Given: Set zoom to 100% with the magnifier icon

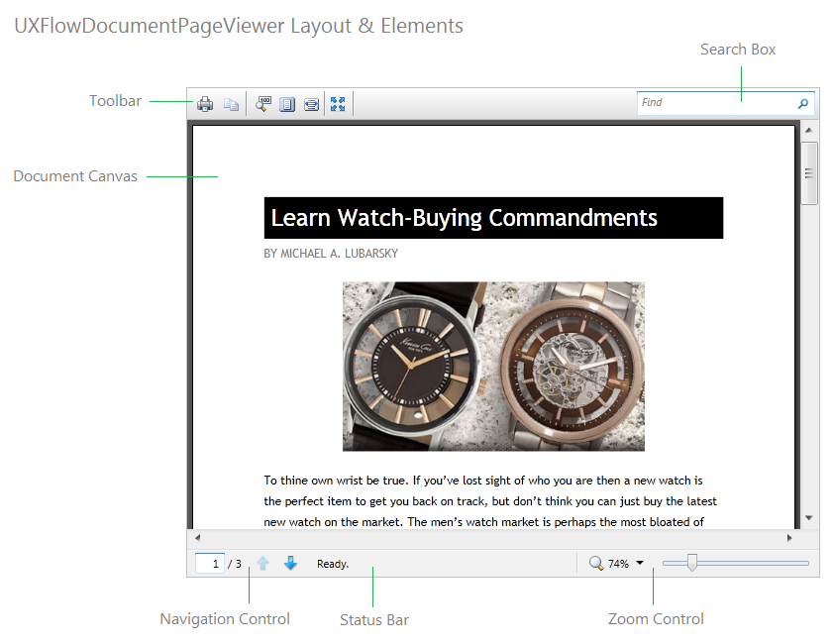Looking at the screenshot, I should pyautogui.click(x=262, y=104).
